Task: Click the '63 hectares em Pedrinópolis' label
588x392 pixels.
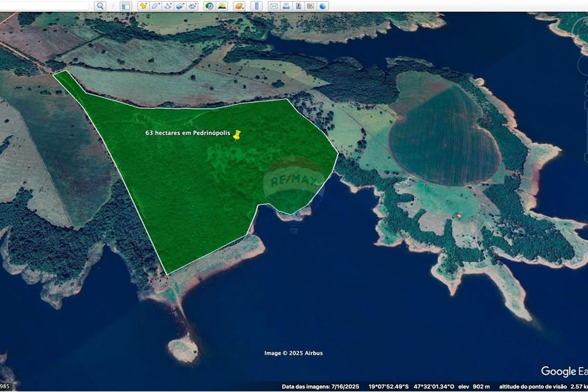Action: [188, 133]
